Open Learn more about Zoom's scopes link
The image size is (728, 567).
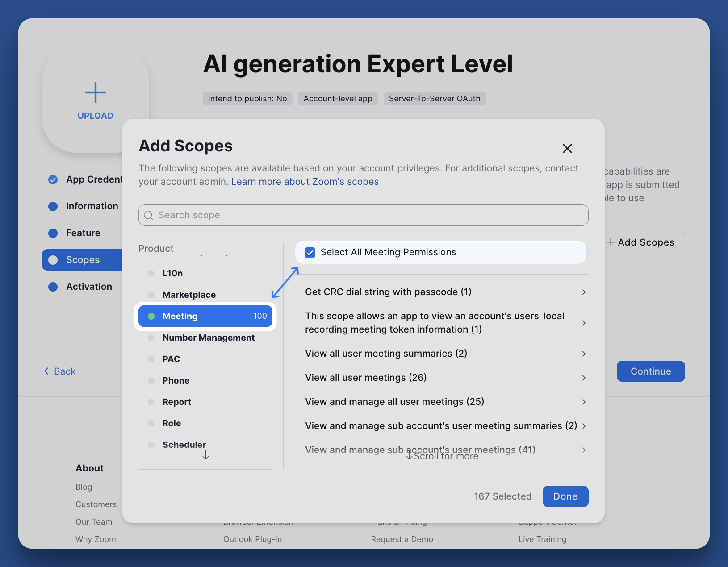tap(305, 182)
